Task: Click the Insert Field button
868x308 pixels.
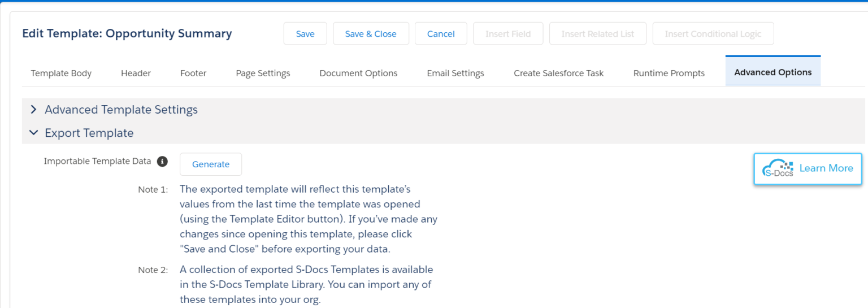Action: click(x=507, y=34)
